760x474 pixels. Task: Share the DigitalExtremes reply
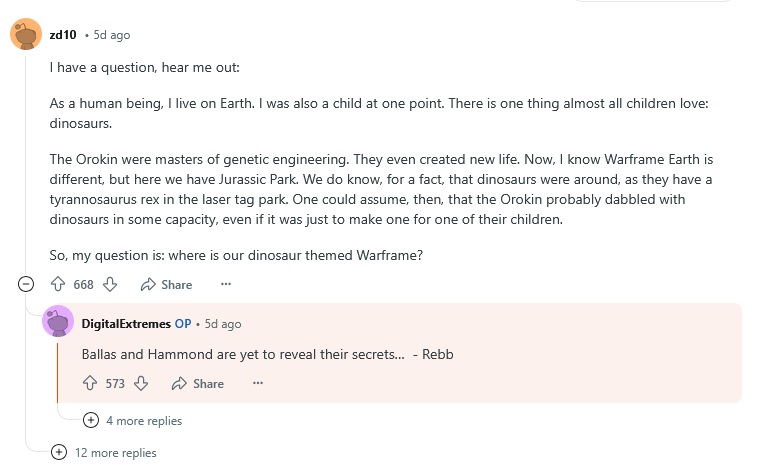198,383
